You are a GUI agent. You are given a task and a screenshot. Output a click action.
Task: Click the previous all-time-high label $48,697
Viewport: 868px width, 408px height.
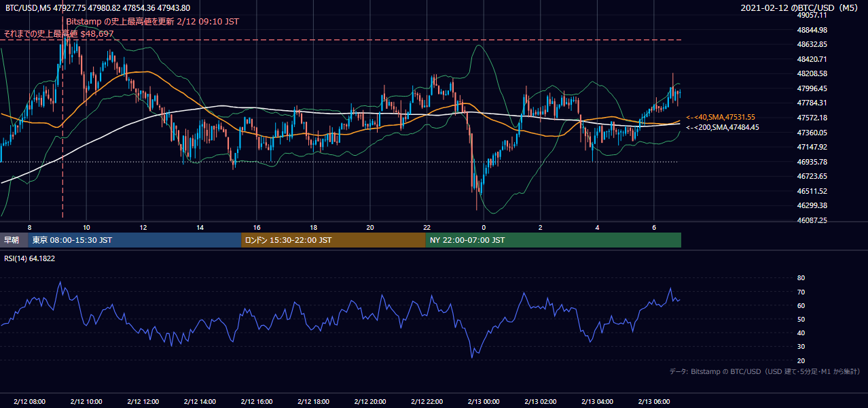point(59,33)
